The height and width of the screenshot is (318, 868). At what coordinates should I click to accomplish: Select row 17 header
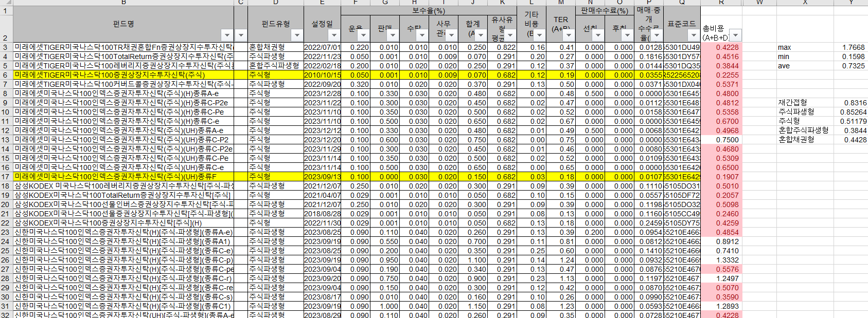tap(6, 177)
